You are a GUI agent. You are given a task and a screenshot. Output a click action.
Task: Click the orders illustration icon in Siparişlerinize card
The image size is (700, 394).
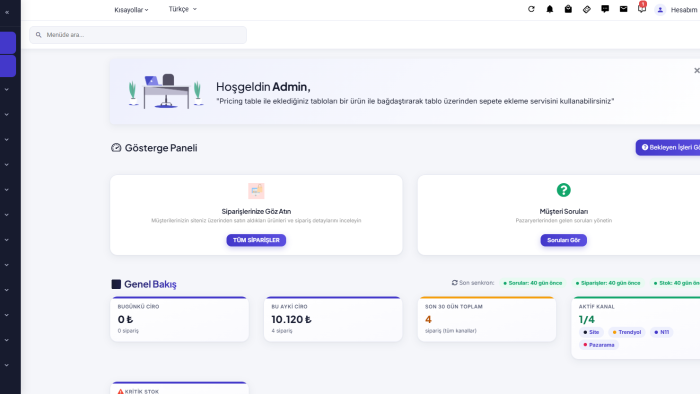(x=256, y=191)
